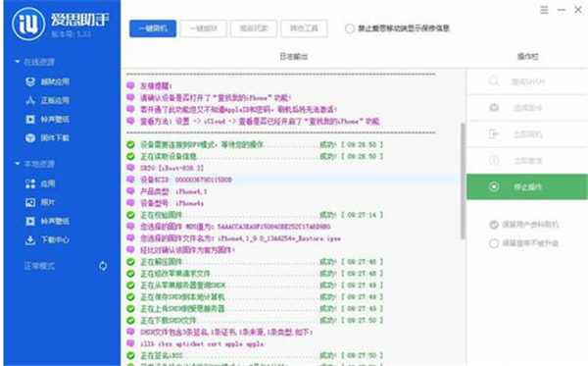Open 固件下载 firmware download
The image size is (588, 366).
[x=47, y=137]
